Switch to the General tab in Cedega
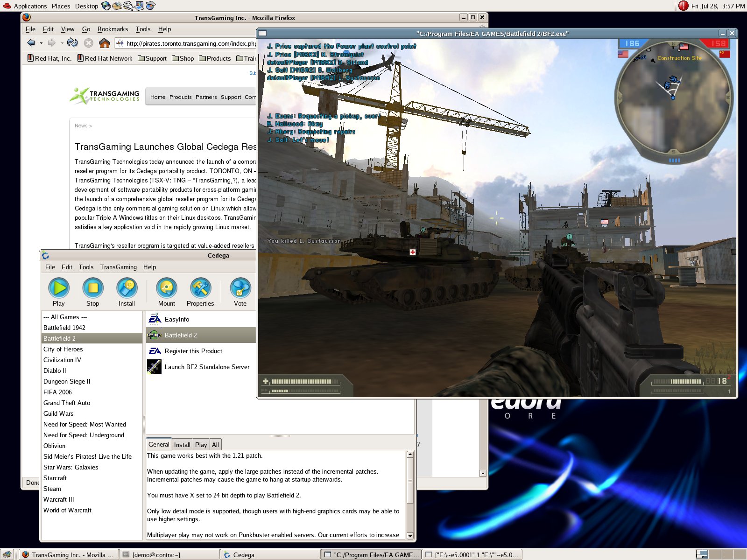 point(159,444)
